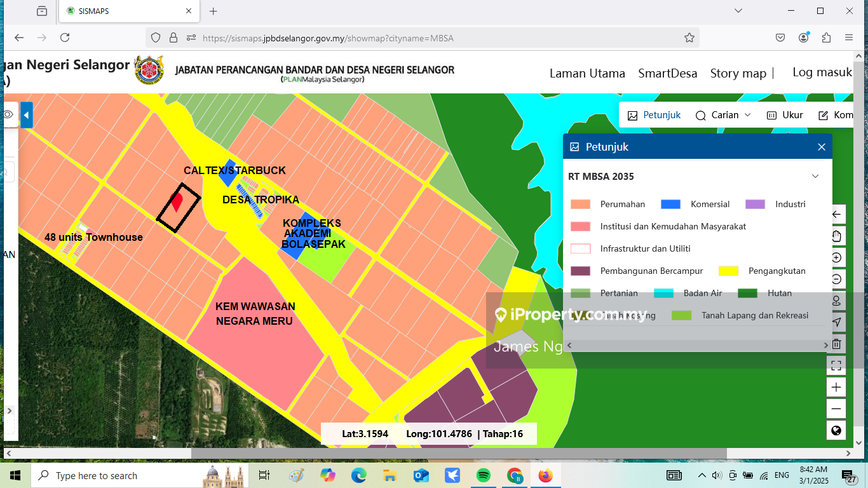The height and width of the screenshot is (488, 868).
Task: Go to Laman Utama page
Action: coord(587,73)
